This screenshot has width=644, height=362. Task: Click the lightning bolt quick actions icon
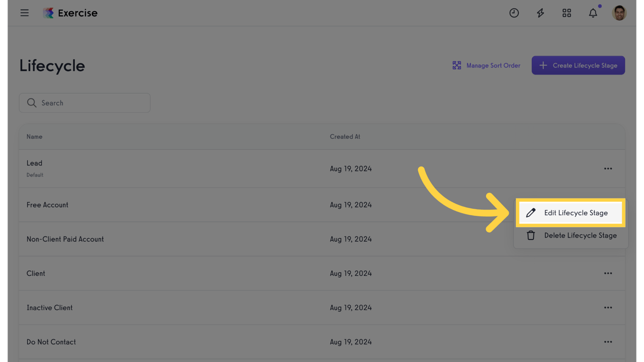[x=540, y=13]
